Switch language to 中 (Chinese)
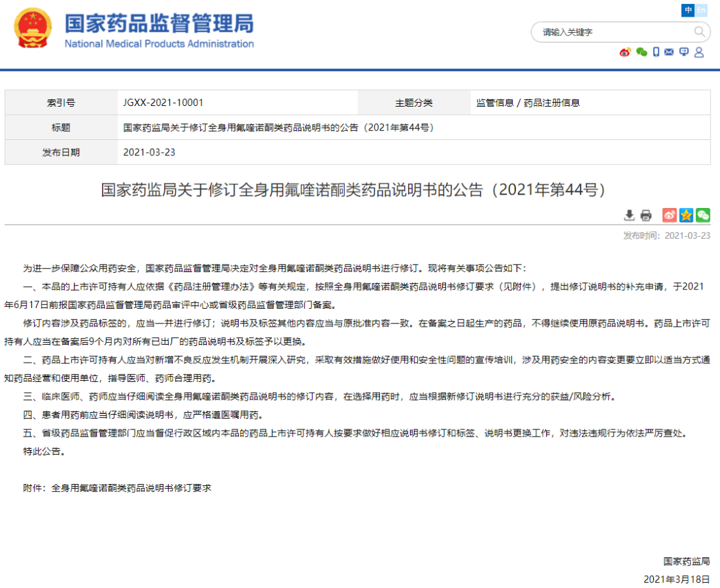This screenshot has width=720, height=588. 688,10
